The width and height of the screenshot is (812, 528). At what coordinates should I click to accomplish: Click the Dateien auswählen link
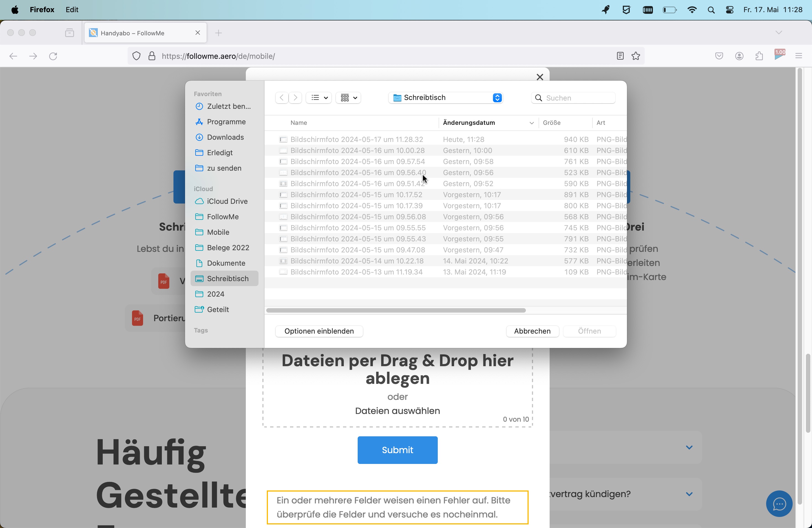click(x=397, y=411)
